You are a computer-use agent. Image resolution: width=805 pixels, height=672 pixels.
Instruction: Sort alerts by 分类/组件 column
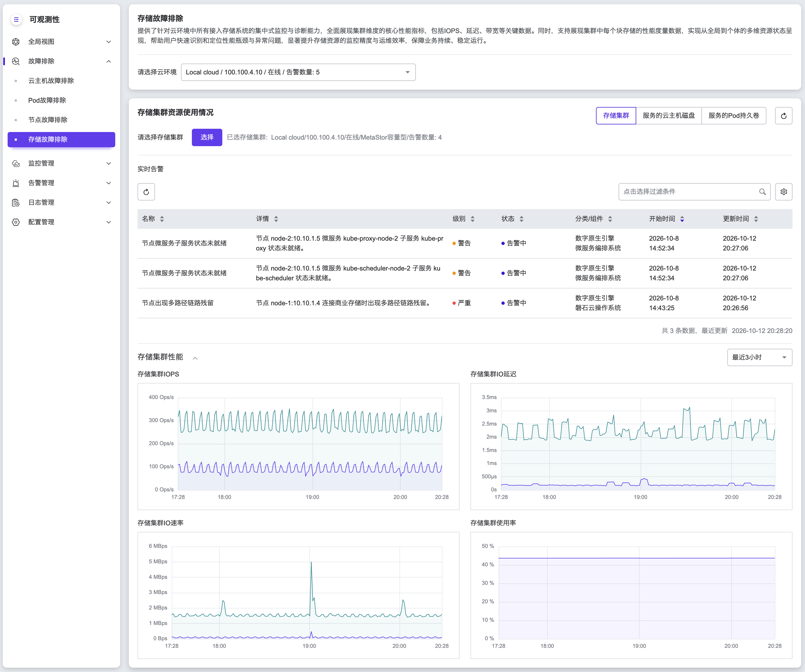pos(610,219)
